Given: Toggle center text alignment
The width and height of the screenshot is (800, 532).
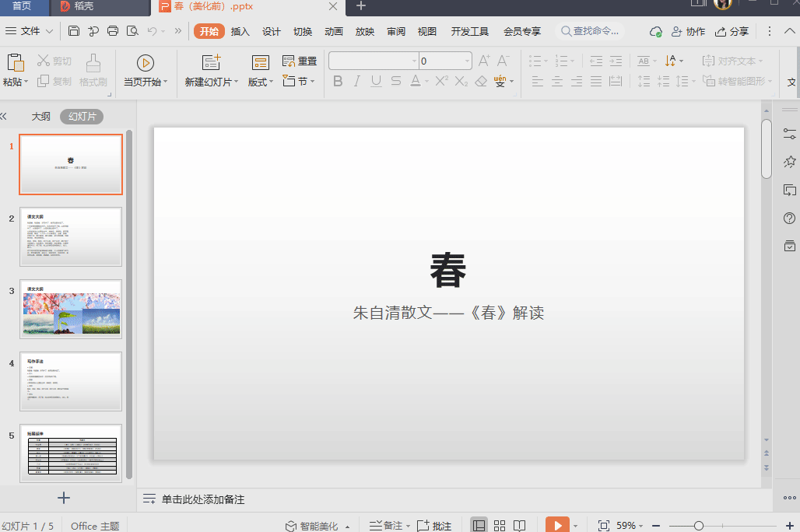Looking at the screenshot, I should point(557,81).
